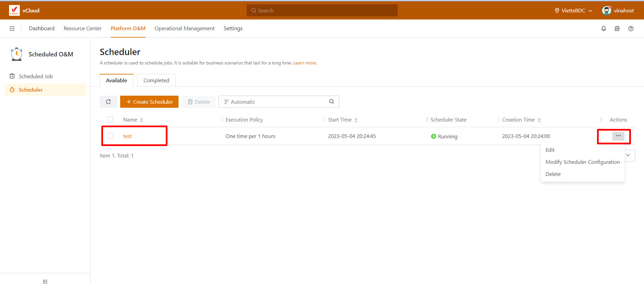This screenshot has height=284, width=644.
Task: Click the vCloud logo
Action: pyautogui.click(x=14, y=10)
